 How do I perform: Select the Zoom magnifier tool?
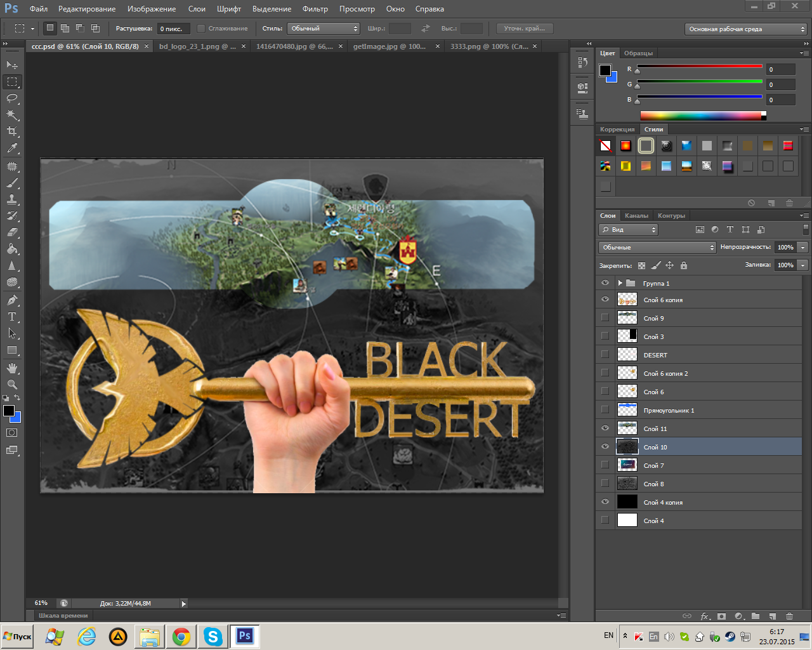point(12,385)
